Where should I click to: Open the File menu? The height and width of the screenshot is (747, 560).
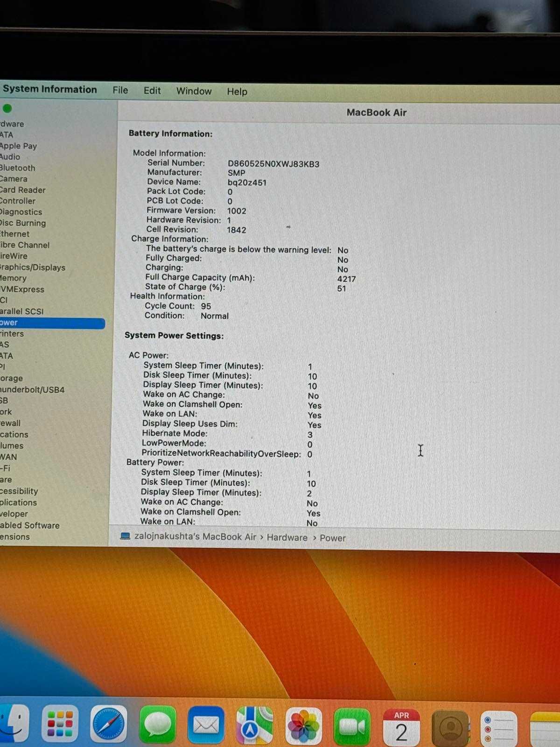pyautogui.click(x=120, y=90)
